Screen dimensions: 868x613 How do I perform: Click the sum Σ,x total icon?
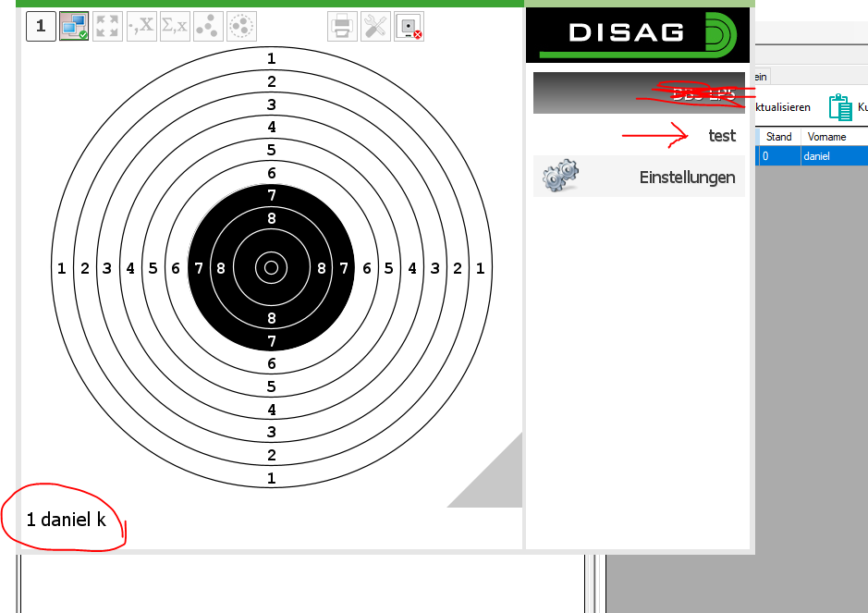click(175, 27)
